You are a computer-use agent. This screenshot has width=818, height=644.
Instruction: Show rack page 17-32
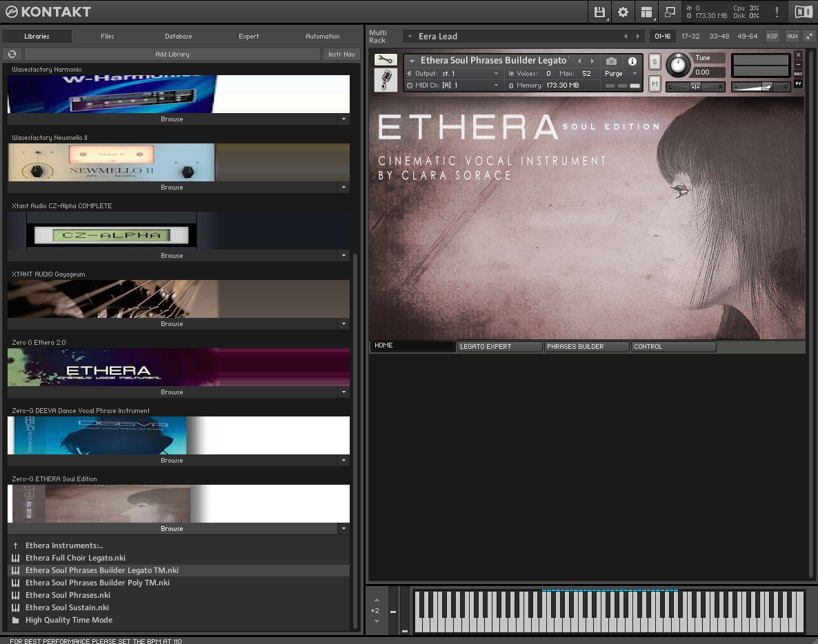click(690, 36)
